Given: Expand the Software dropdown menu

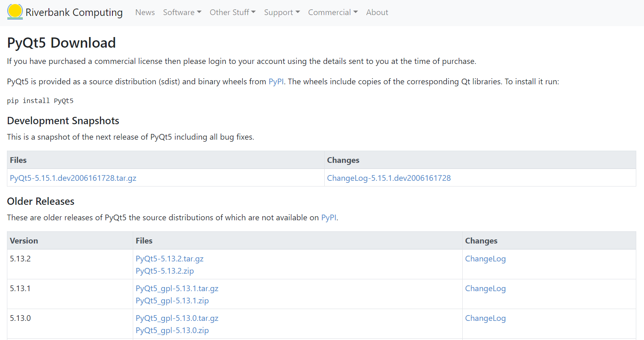Looking at the screenshot, I should coord(182,12).
